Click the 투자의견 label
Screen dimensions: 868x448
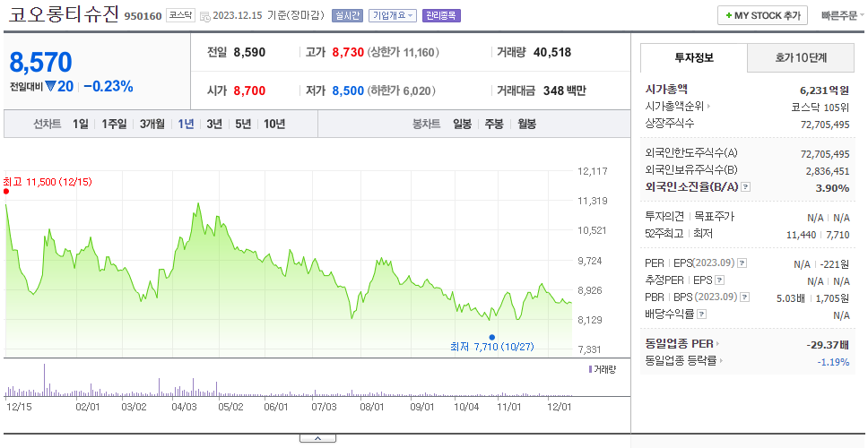coord(664,216)
